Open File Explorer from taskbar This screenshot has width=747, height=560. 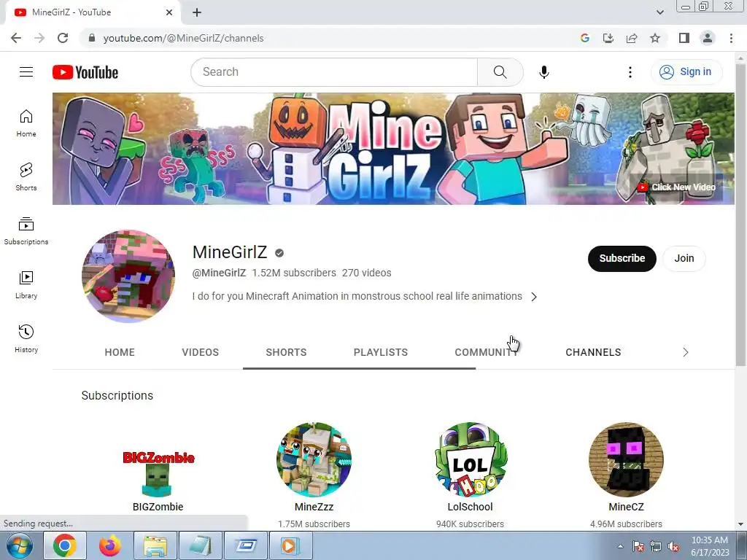[x=155, y=545]
